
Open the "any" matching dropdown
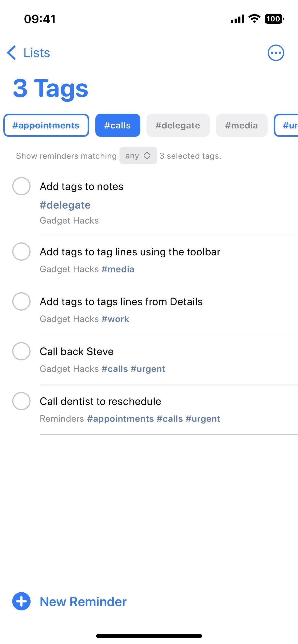click(138, 156)
